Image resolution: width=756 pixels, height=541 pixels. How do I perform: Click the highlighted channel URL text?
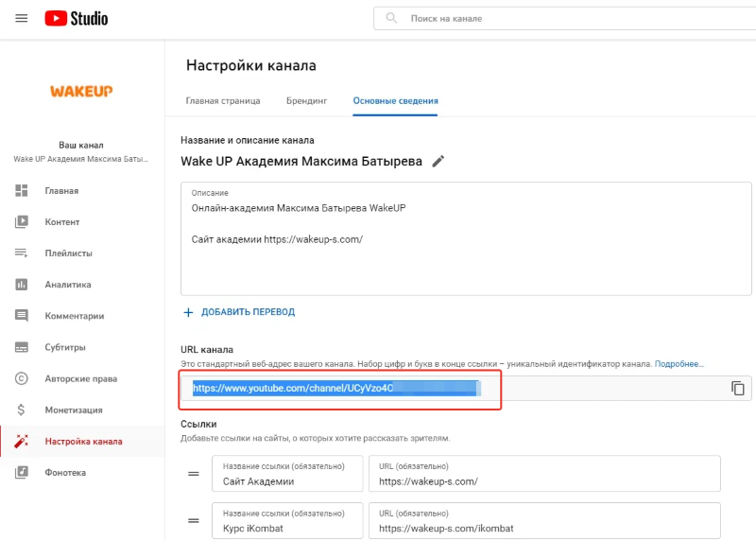click(336, 388)
